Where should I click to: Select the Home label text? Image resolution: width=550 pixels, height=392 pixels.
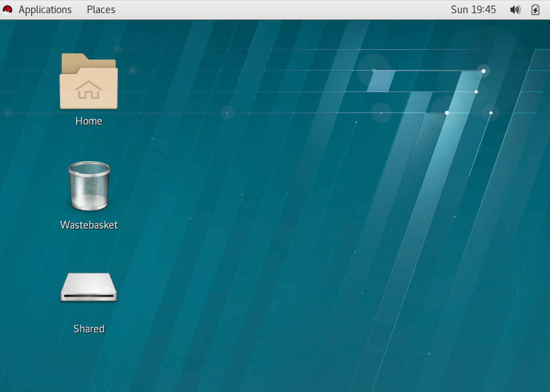tap(88, 121)
